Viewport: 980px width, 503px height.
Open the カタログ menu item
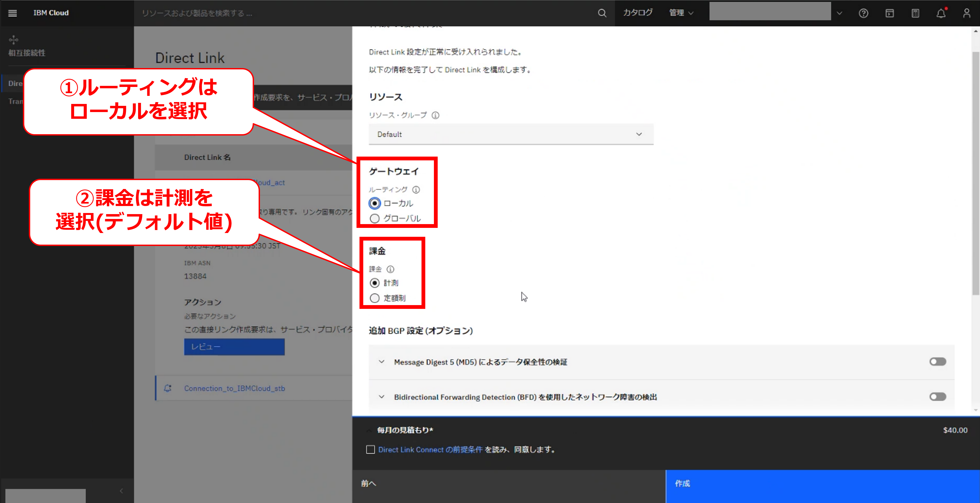click(638, 13)
